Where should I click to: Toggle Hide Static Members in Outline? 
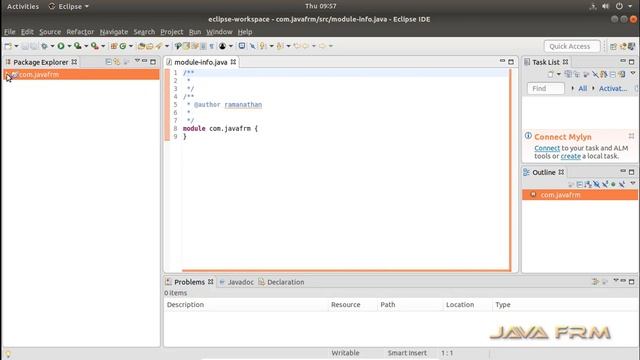(x=605, y=184)
